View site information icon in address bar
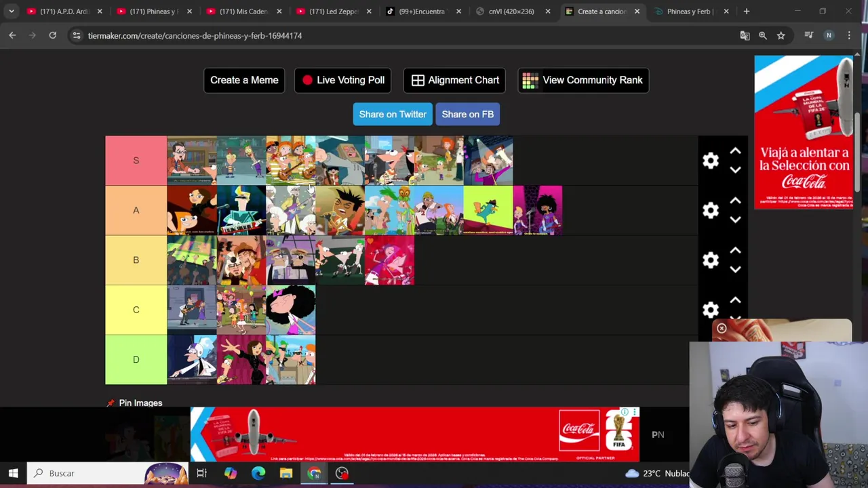The height and width of the screenshot is (488, 868). [77, 35]
